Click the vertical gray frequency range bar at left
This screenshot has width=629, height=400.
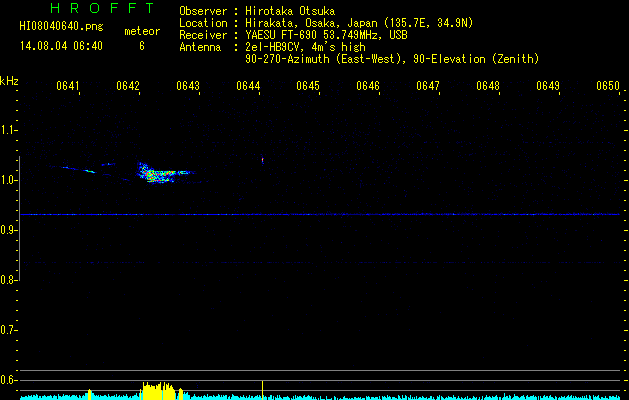[x=20, y=218]
